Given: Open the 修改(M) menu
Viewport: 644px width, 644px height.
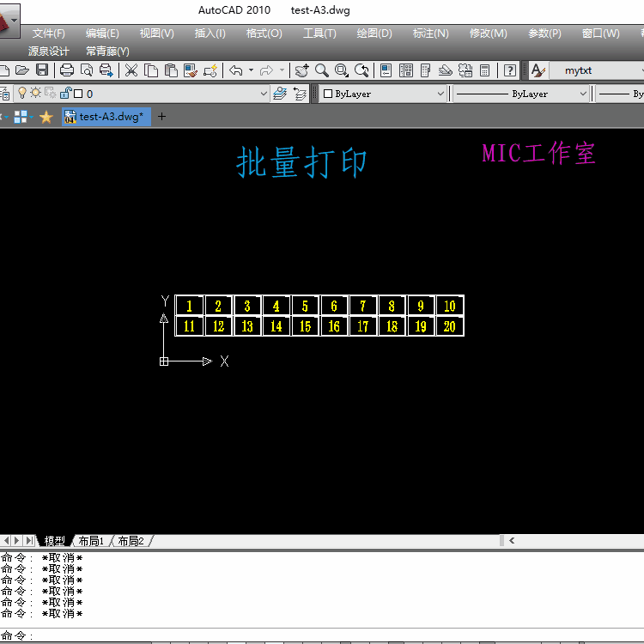Looking at the screenshot, I should coord(488,33).
